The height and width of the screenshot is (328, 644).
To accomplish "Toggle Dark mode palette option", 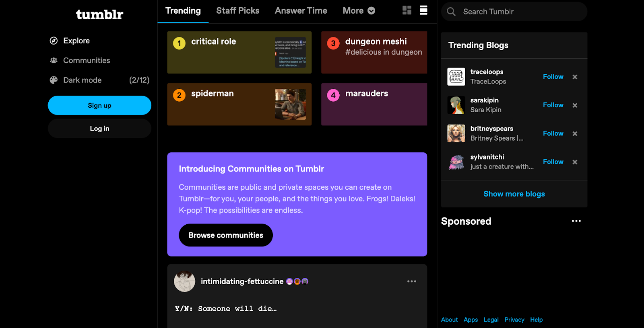I will tap(99, 80).
